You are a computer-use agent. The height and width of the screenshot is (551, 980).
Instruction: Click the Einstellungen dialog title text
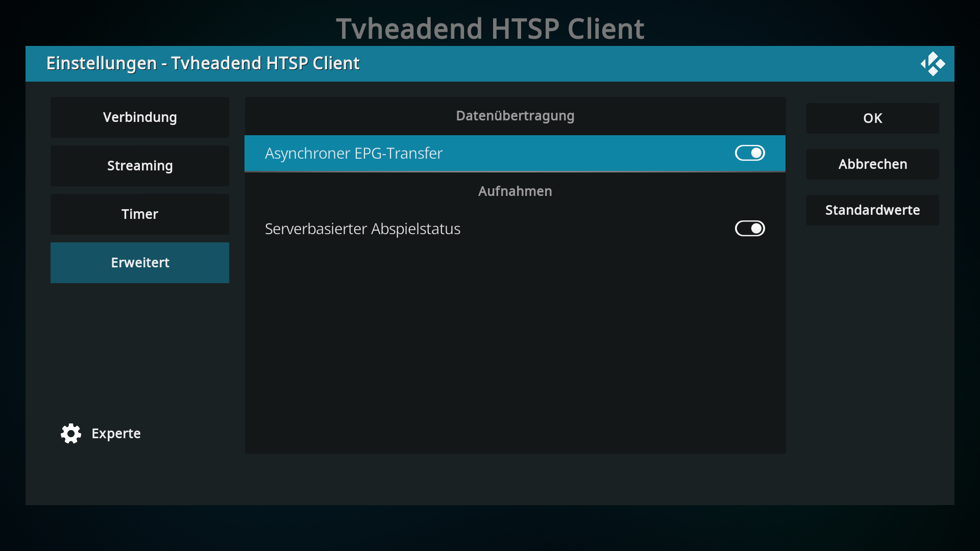(x=203, y=64)
